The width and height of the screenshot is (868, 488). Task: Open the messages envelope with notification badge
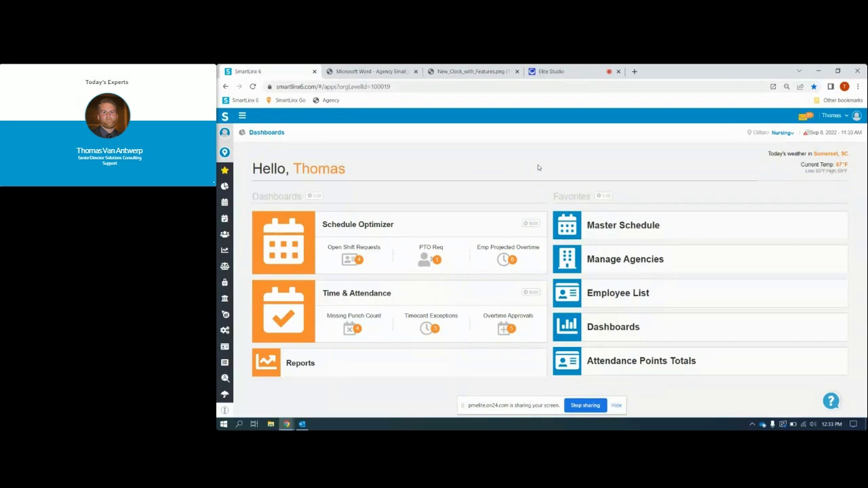(805, 116)
